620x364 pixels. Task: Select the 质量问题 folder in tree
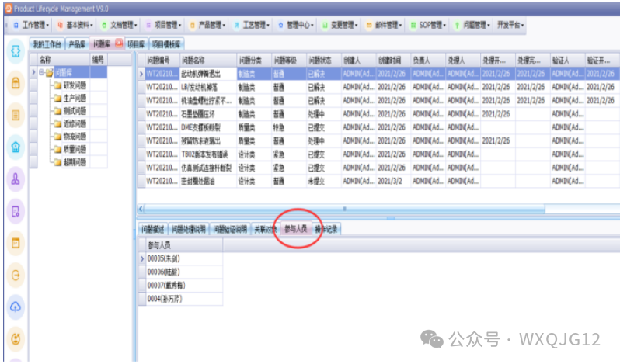pyautogui.click(x=75, y=149)
